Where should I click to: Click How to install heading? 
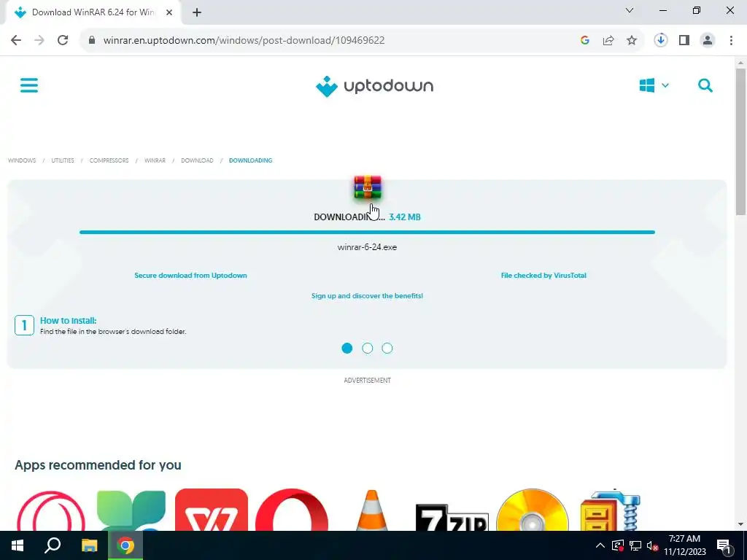point(68,321)
